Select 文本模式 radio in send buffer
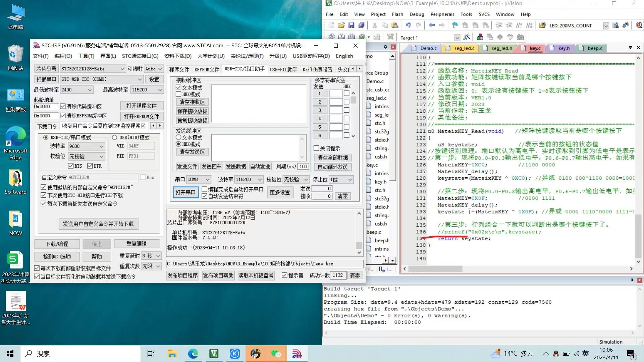The height and width of the screenshot is (362, 644). (x=178, y=137)
